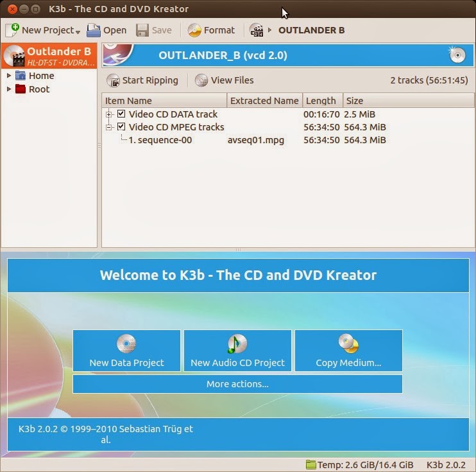476x472 pixels.
Task: Click New Data Project label
Action: coord(126,363)
